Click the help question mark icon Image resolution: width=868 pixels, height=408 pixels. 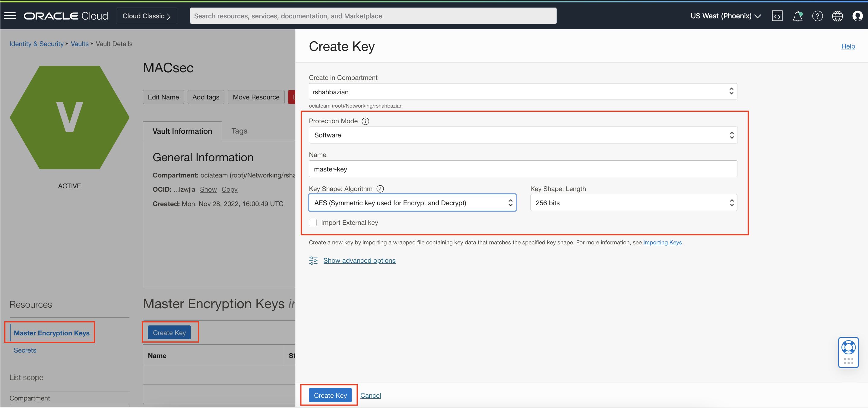(817, 16)
